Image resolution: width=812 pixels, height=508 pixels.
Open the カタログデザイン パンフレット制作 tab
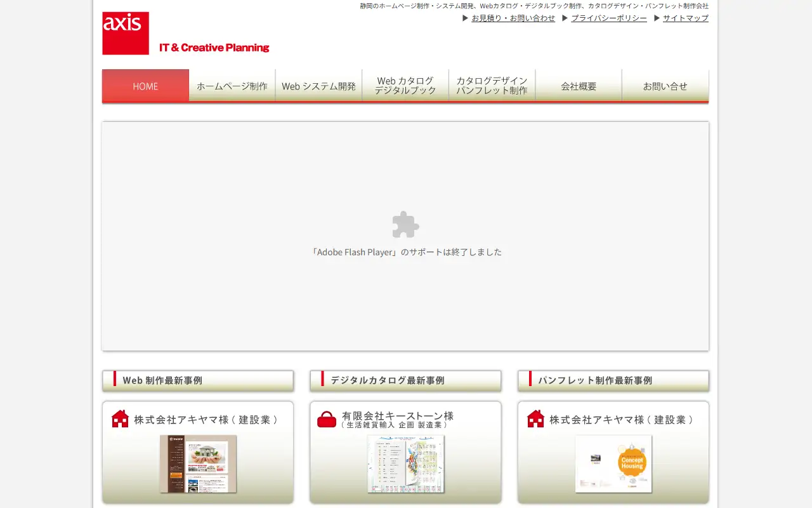[x=492, y=86]
